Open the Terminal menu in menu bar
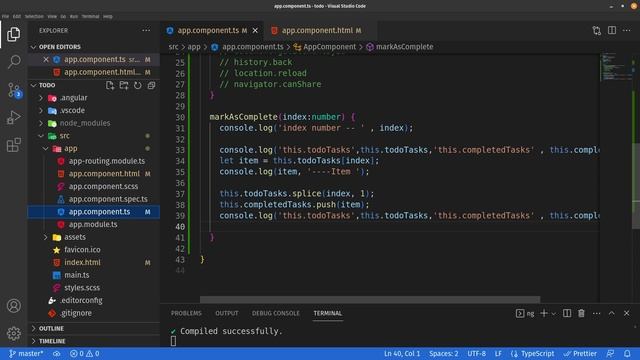Viewport: 640px width, 360px height. click(90, 16)
